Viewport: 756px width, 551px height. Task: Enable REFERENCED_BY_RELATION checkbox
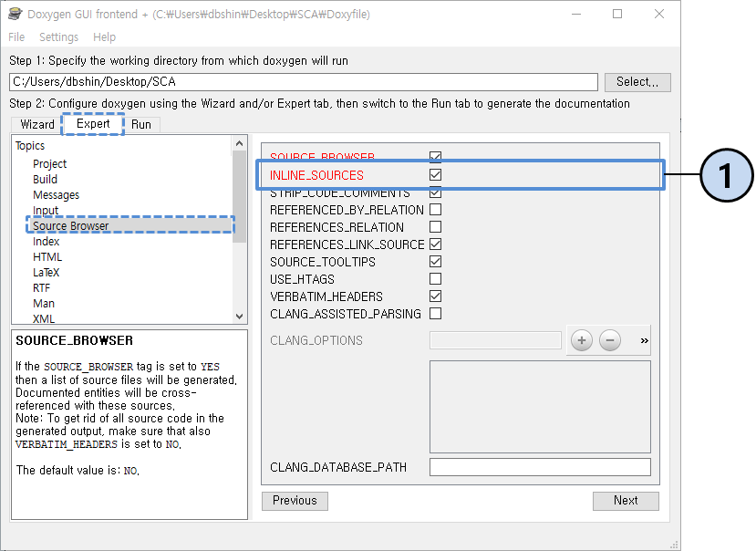point(435,210)
